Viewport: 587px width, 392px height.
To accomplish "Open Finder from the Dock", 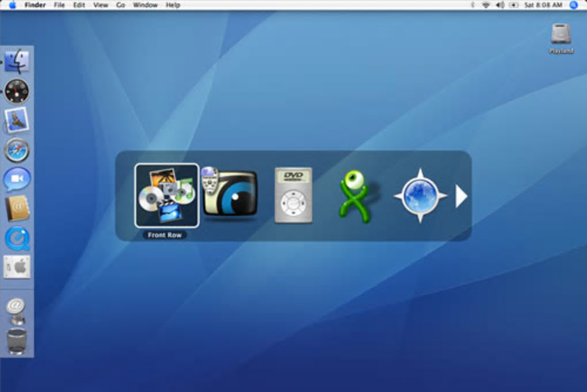I will click(x=17, y=62).
